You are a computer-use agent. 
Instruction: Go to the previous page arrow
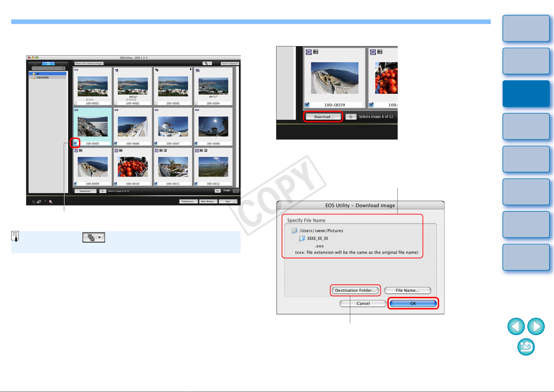pyautogui.click(x=516, y=326)
